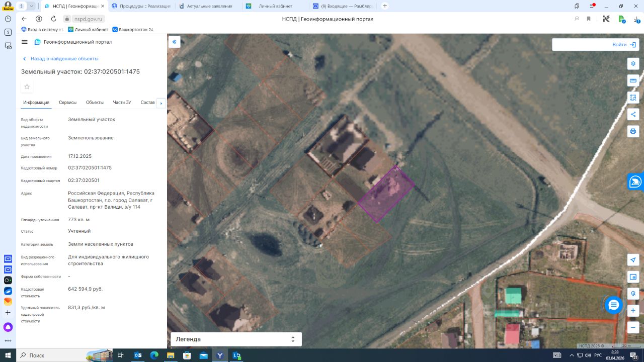Click the 773 кв. м area value
Screen dimensions: 644x362
[79, 220]
